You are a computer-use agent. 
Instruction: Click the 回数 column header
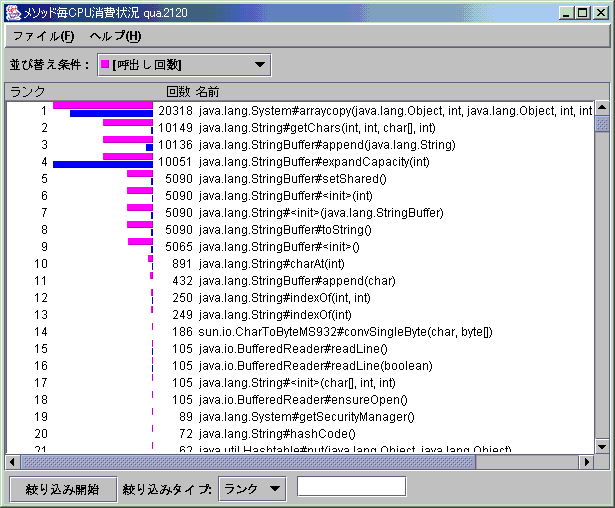178,92
